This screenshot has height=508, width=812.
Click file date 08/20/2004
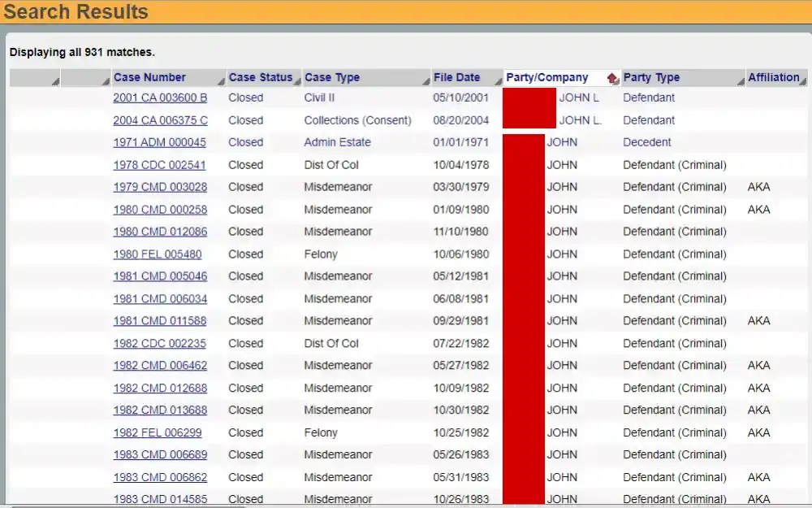pyautogui.click(x=460, y=120)
